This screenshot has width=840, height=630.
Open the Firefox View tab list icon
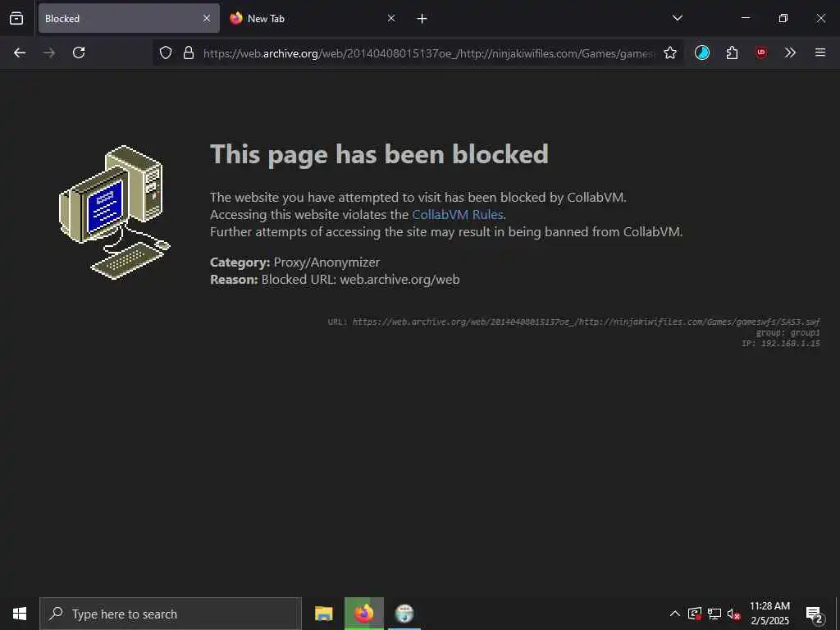pyautogui.click(x=16, y=18)
